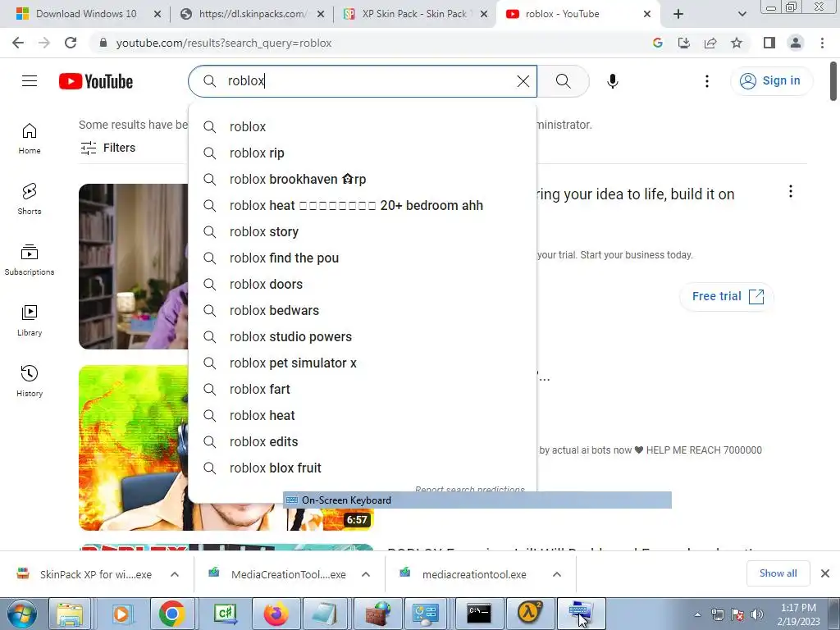Bookmark this page with the star
This screenshot has width=840, height=630.
[737, 43]
